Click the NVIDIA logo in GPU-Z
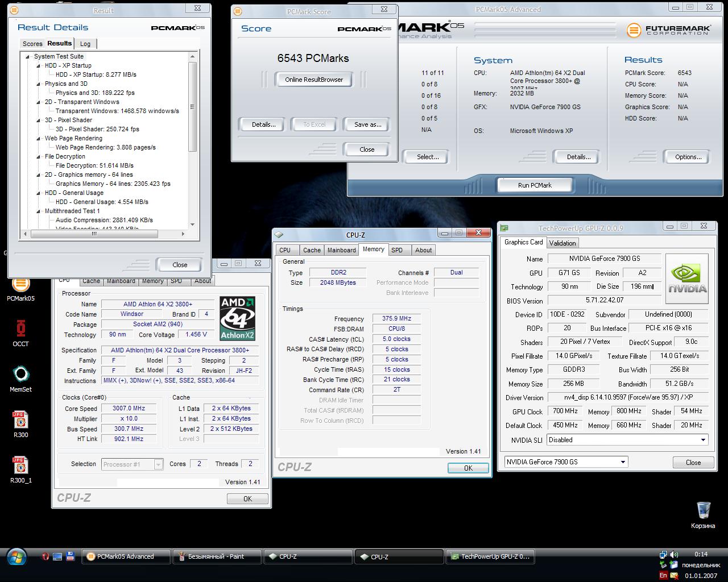The width and height of the screenshot is (728, 582). click(x=687, y=279)
